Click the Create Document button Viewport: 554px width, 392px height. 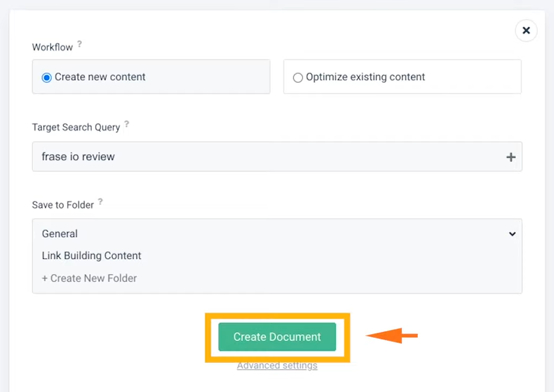tap(277, 336)
